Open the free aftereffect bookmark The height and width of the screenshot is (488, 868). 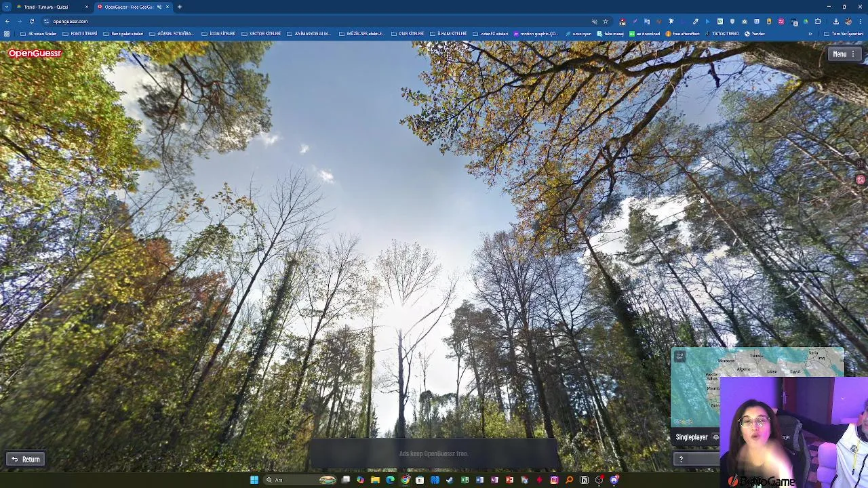(682, 34)
